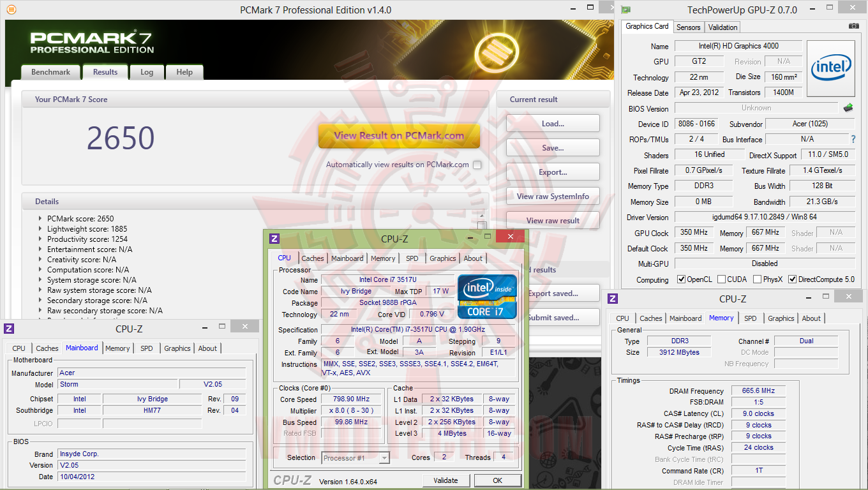The image size is (868, 490).
Task: Click the Release Date Apr 23, 2012 field
Action: pyautogui.click(x=699, y=93)
